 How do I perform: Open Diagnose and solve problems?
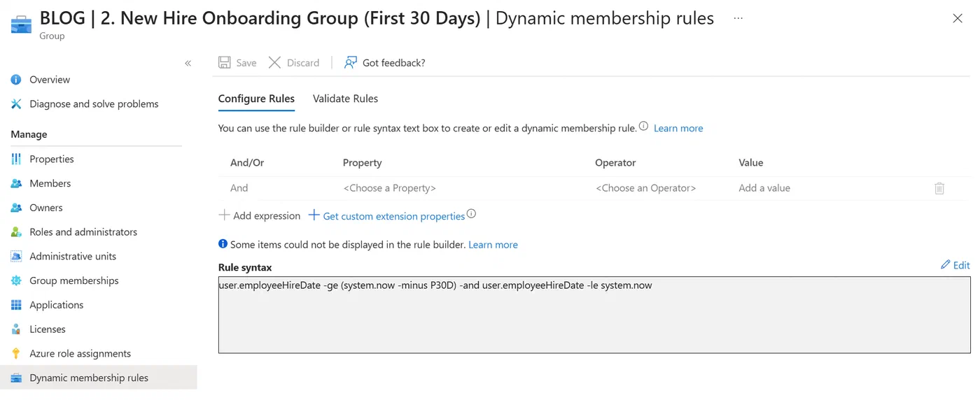point(94,104)
